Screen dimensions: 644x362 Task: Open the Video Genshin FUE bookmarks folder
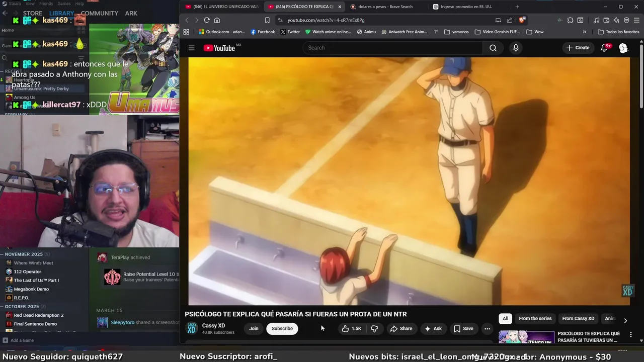click(497, 32)
